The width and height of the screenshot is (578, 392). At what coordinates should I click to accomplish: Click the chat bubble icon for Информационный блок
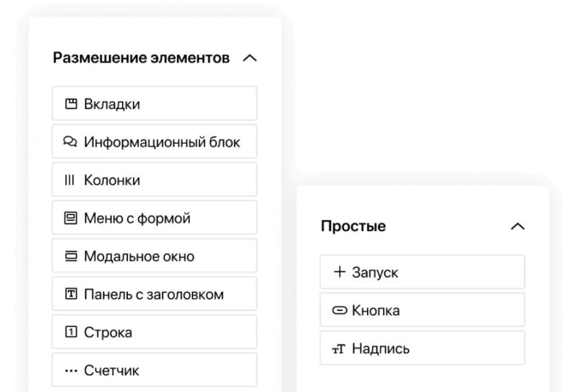click(x=70, y=142)
